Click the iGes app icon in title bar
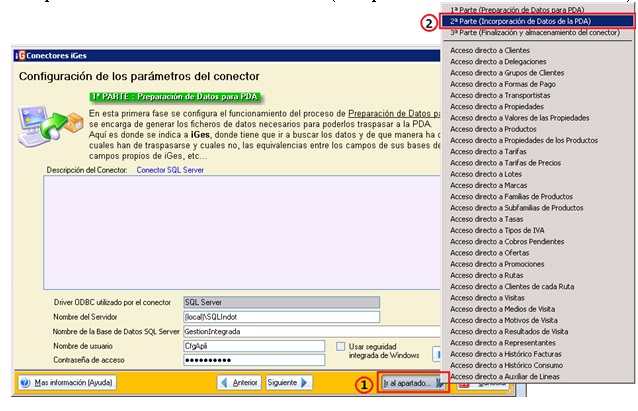 click(22, 54)
